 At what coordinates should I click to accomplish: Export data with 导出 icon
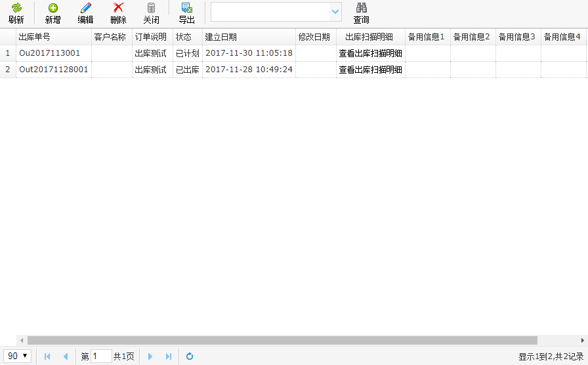pyautogui.click(x=187, y=8)
